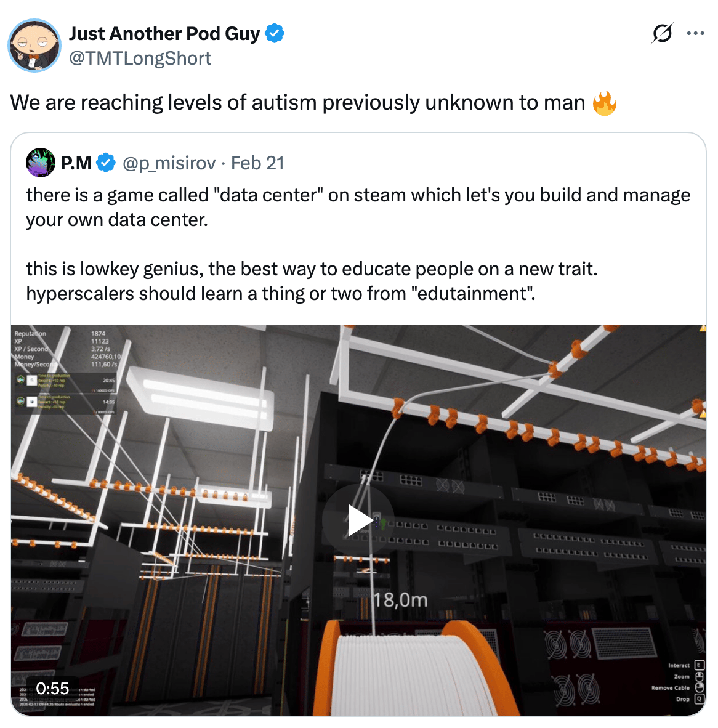Open the Feb 21 post timestamp
Image resolution: width=718 pixels, height=728 pixels.
[257, 163]
